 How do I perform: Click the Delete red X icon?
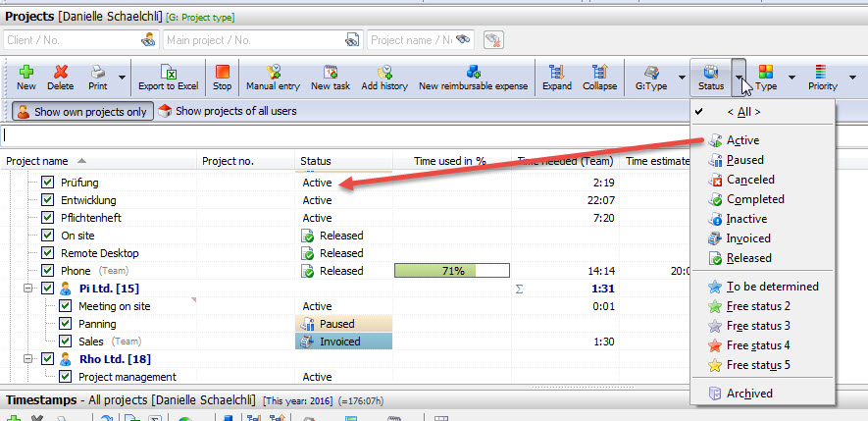(61, 73)
